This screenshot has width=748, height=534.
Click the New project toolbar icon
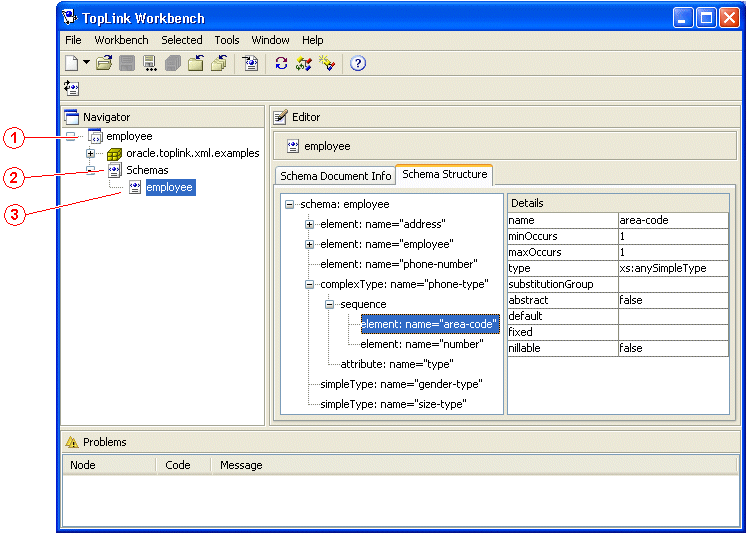coord(71,63)
